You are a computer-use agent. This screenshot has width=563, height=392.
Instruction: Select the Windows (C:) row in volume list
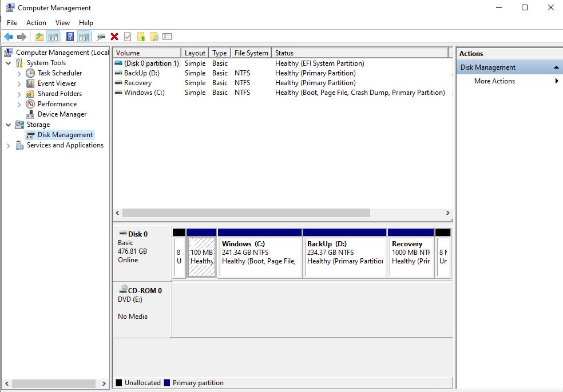point(282,93)
